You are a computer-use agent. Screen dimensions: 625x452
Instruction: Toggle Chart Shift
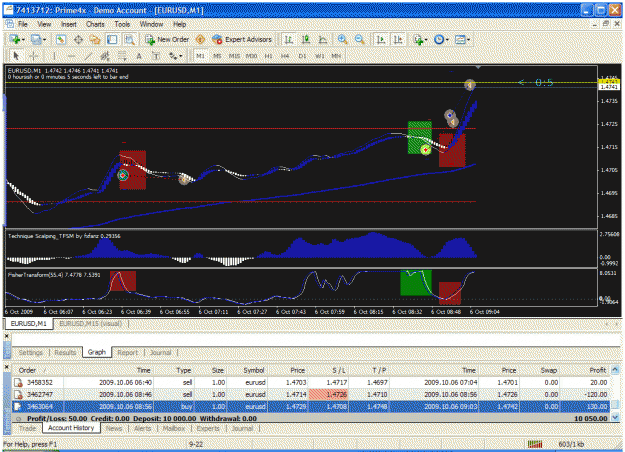pyautogui.click(x=398, y=39)
